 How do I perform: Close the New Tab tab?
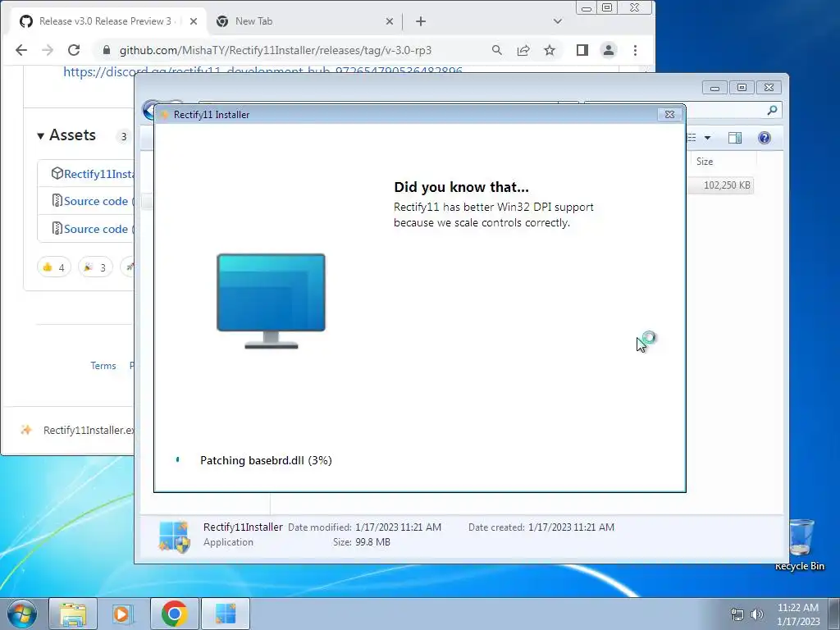[390, 21]
